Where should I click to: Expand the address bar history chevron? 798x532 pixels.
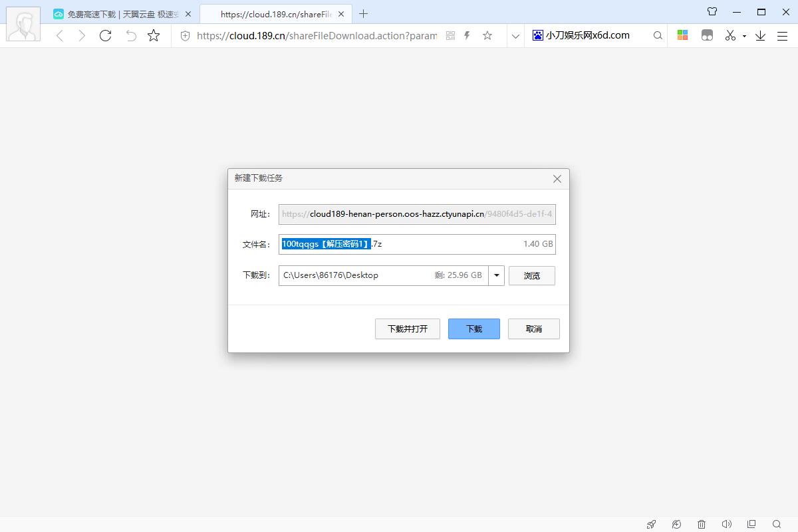coord(515,36)
